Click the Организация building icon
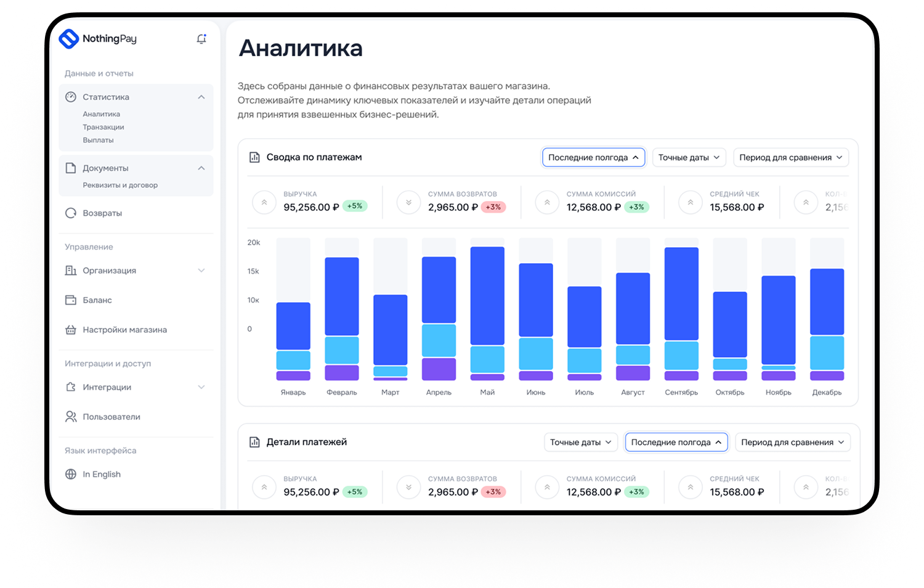 pos(71,270)
